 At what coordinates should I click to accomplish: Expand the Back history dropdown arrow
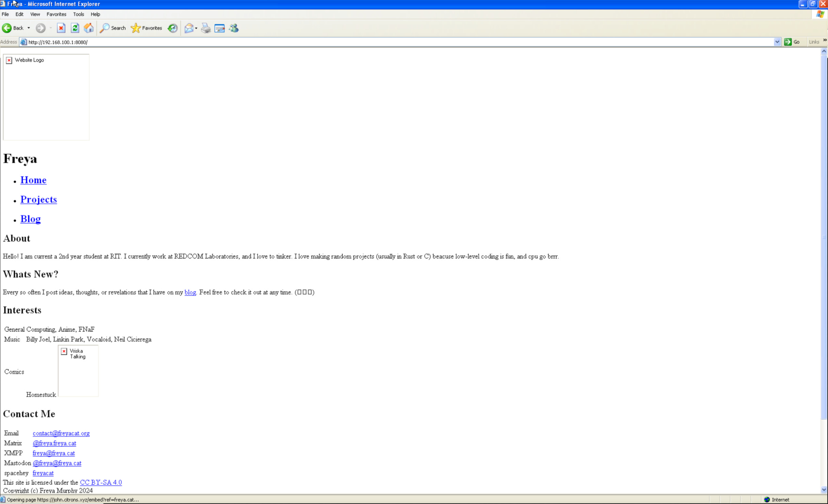pos(29,28)
